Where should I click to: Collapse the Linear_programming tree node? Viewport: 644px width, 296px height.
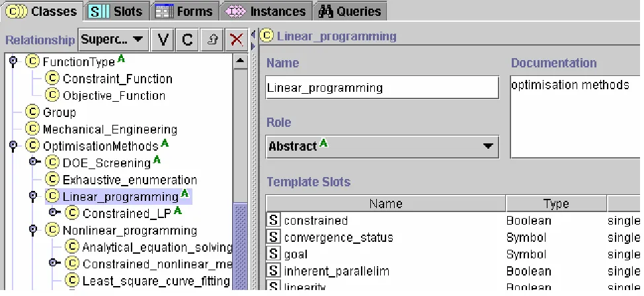(33, 196)
